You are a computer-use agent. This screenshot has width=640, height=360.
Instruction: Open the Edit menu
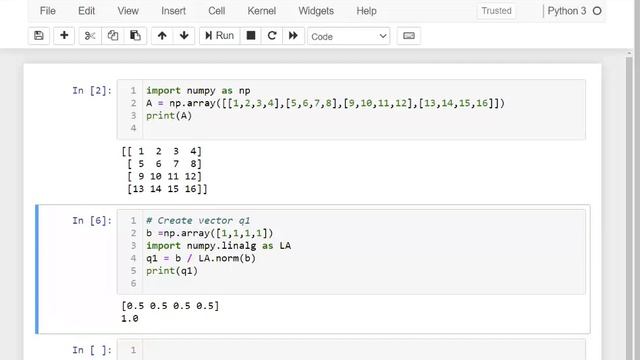87,11
